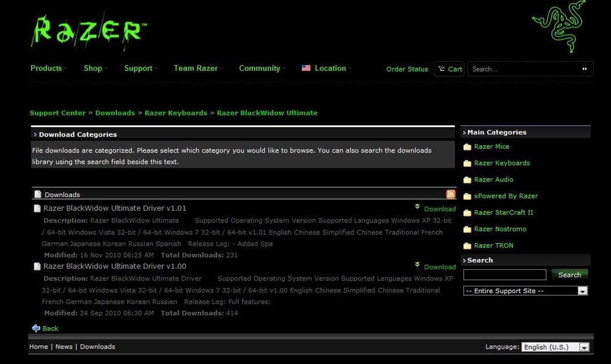Click the folder icon beside Razer Audio
The height and width of the screenshot is (364, 611).
point(467,180)
